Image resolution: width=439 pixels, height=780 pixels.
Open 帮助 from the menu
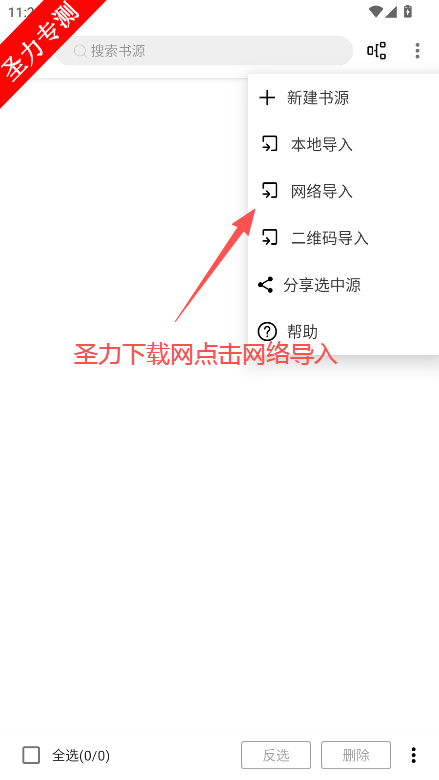[344, 331]
